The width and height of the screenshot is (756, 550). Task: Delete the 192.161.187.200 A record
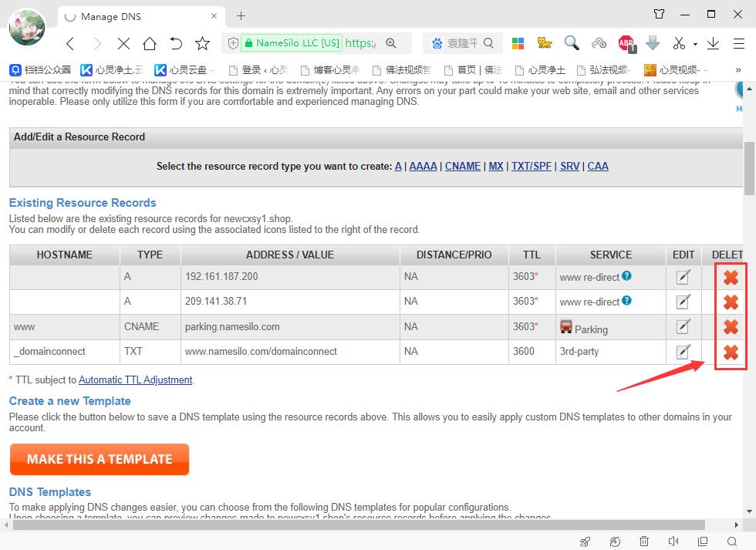(x=731, y=277)
